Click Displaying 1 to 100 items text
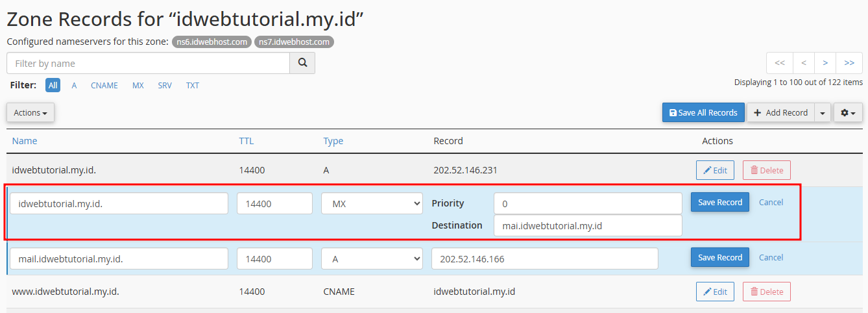The width and height of the screenshot is (868, 313). point(799,82)
